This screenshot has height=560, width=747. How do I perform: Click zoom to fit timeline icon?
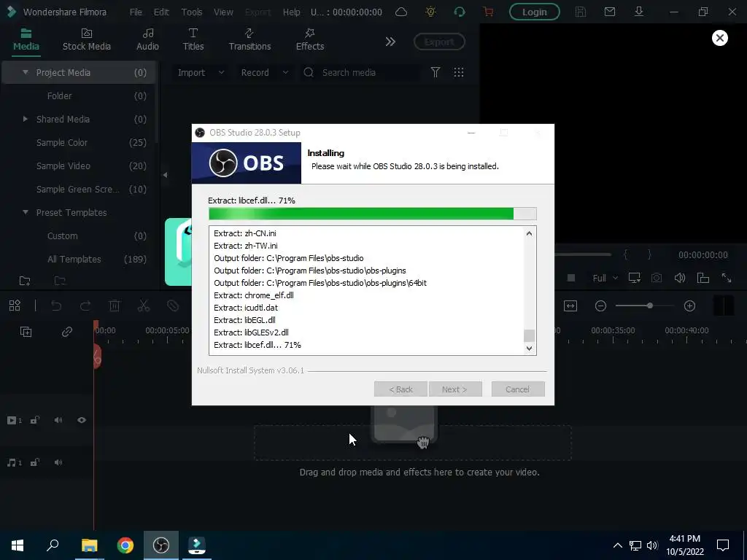pyautogui.click(x=570, y=306)
